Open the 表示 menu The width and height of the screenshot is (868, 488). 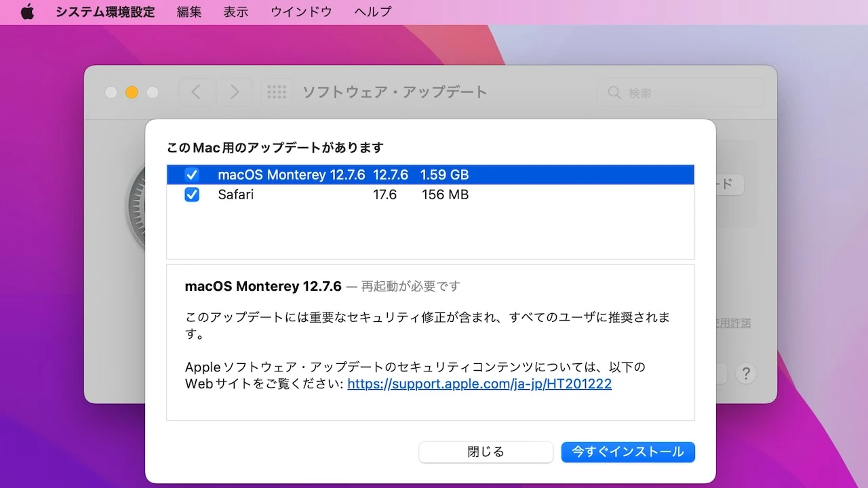[235, 12]
